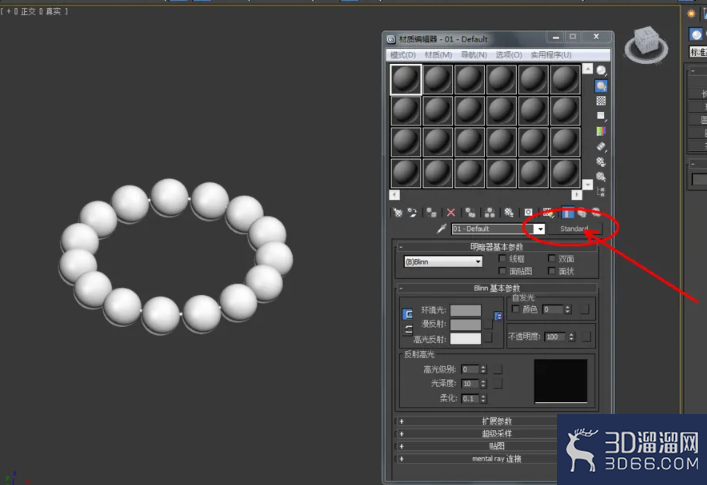This screenshot has height=485, width=707.
Task: Click Go Forward to Sibling icon
Action: 596,212
